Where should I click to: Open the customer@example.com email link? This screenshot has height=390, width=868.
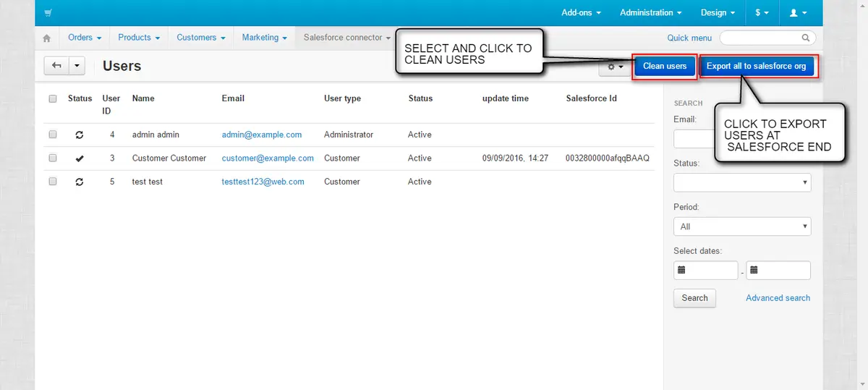coord(268,158)
